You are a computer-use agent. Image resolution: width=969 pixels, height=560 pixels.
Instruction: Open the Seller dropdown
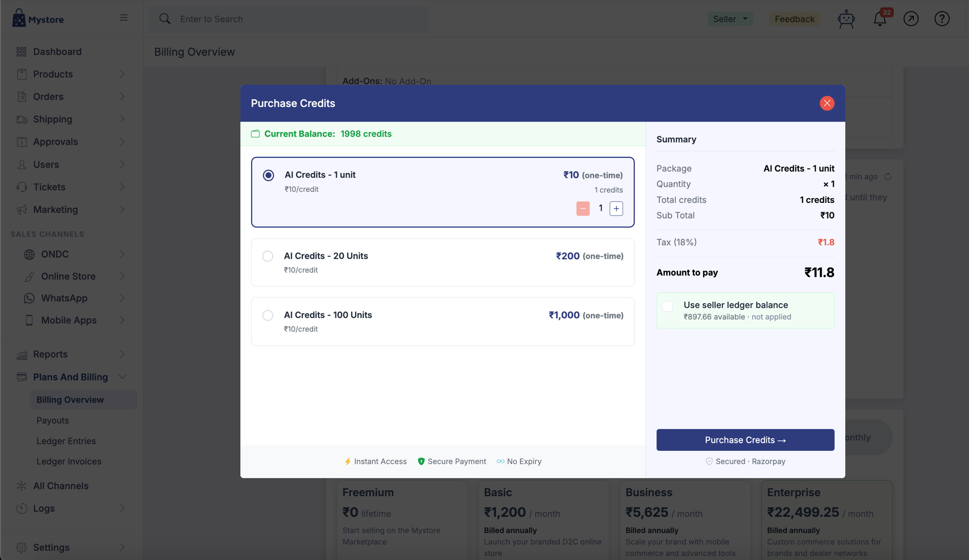[x=730, y=19]
